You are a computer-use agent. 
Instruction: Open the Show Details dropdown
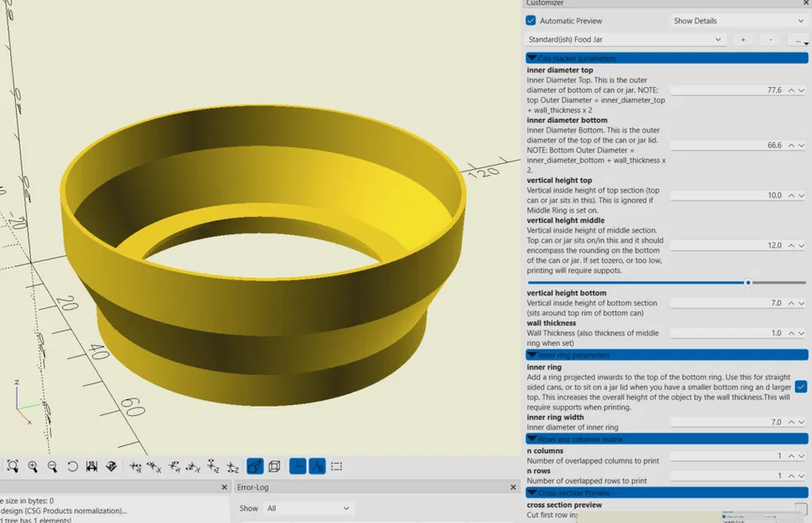pos(737,20)
